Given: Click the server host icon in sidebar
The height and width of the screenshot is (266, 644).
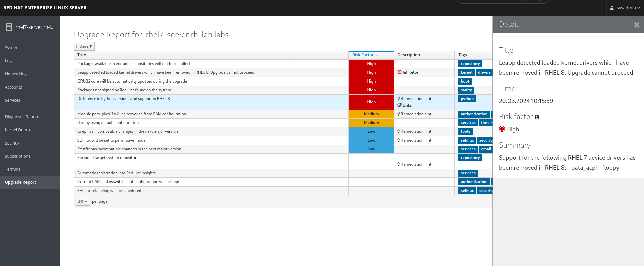Looking at the screenshot, I should [x=9, y=27].
